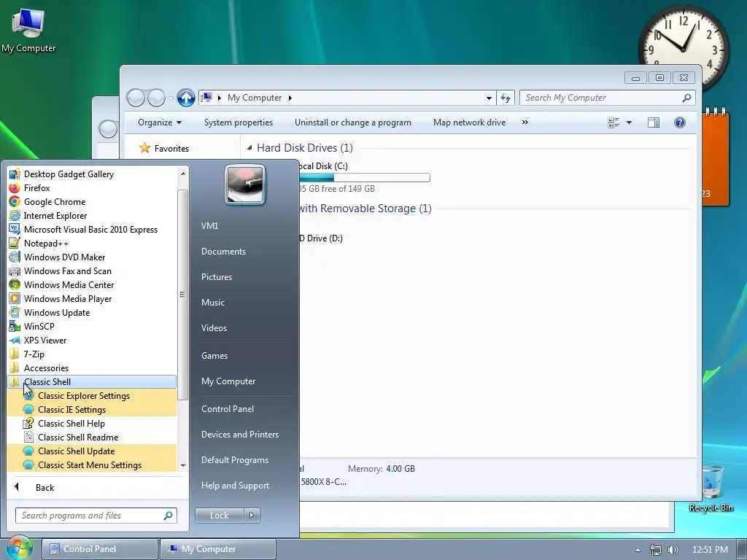
Task: Click the Windows Start orb
Action: (x=18, y=548)
